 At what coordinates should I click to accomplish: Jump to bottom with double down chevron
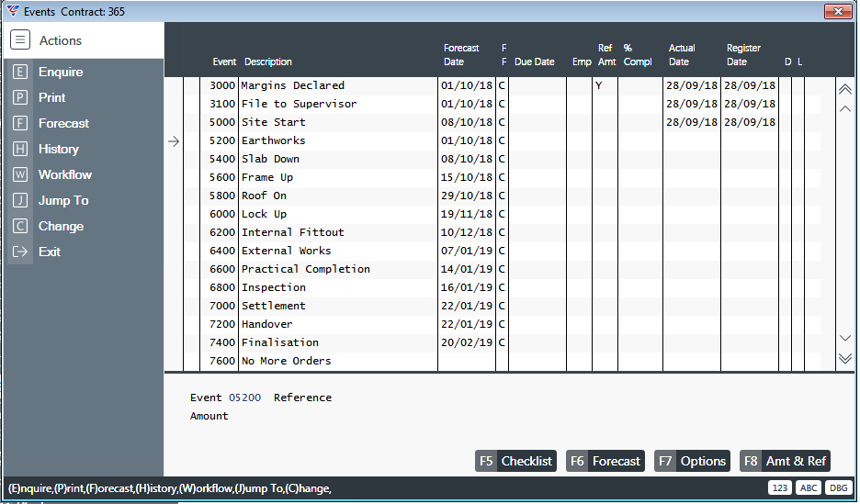845,358
